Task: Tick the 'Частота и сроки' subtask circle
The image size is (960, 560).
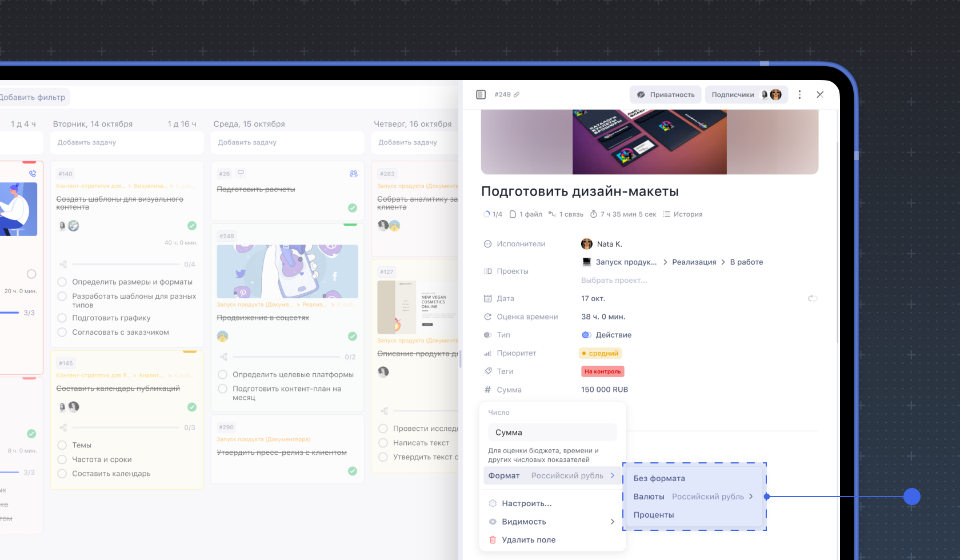Action: (62, 459)
